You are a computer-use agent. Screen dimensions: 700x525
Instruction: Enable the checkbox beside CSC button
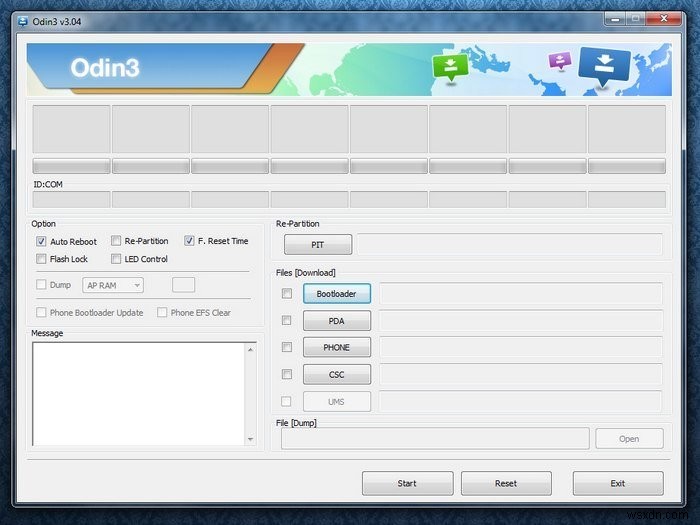point(287,374)
